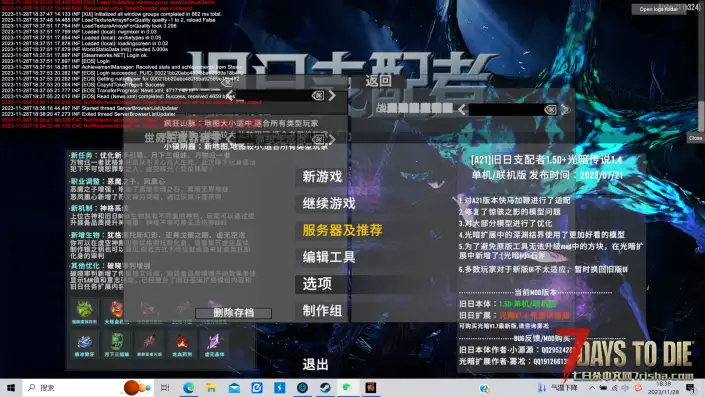Screen dimensions: 705x397
Task: Open the 气温下降 weather widget
Action: click(558, 388)
